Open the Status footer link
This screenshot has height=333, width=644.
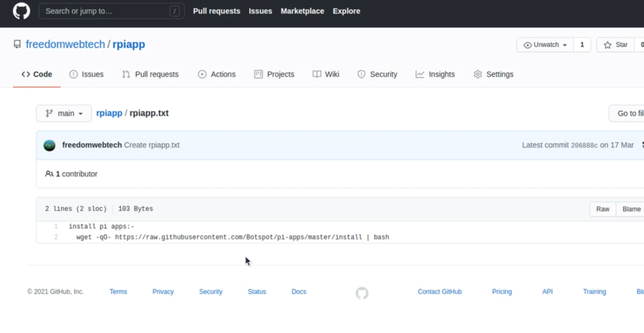[257, 292]
